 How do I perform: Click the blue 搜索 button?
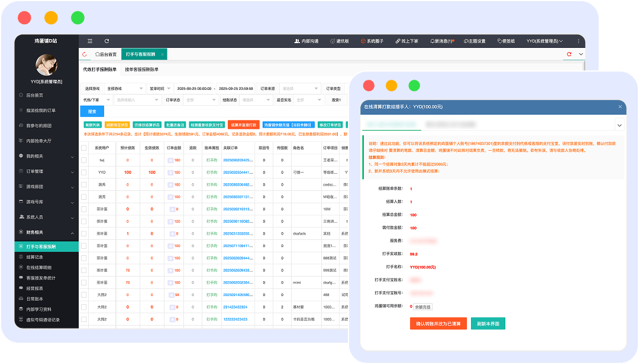coord(92,111)
